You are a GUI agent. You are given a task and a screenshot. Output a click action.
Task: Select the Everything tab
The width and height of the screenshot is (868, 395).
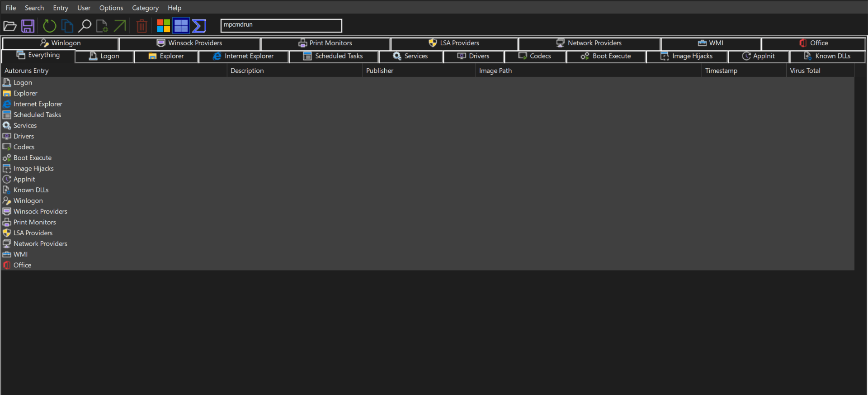(x=38, y=55)
